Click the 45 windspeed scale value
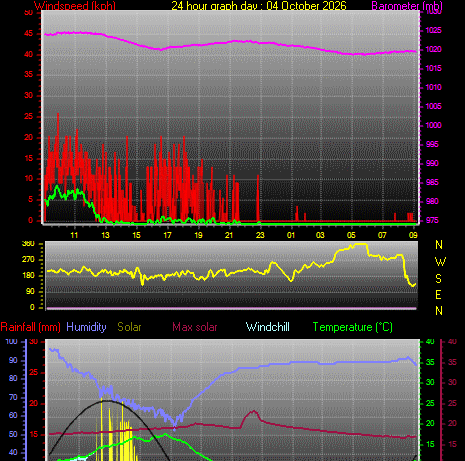 coord(29,33)
